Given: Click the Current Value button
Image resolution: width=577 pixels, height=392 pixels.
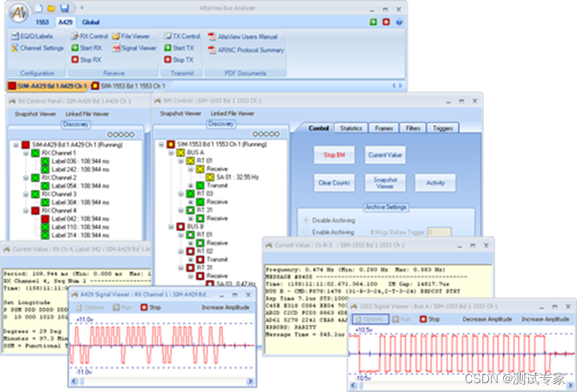Looking at the screenshot, I should [x=385, y=155].
